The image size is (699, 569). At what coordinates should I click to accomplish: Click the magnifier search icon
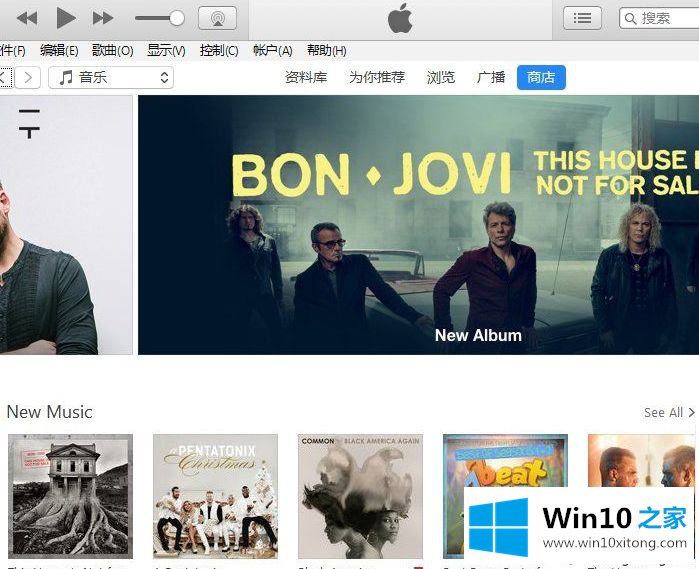pyautogui.click(x=630, y=19)
